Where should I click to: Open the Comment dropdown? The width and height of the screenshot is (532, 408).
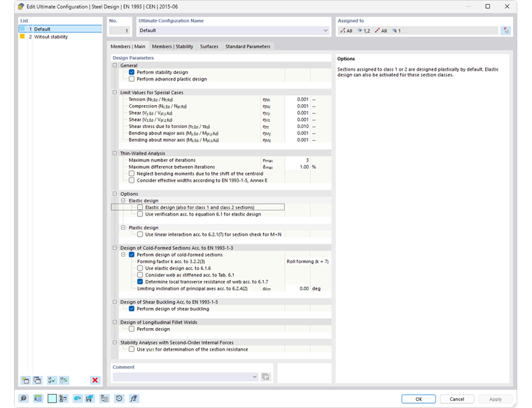click(x=255, y=377)
